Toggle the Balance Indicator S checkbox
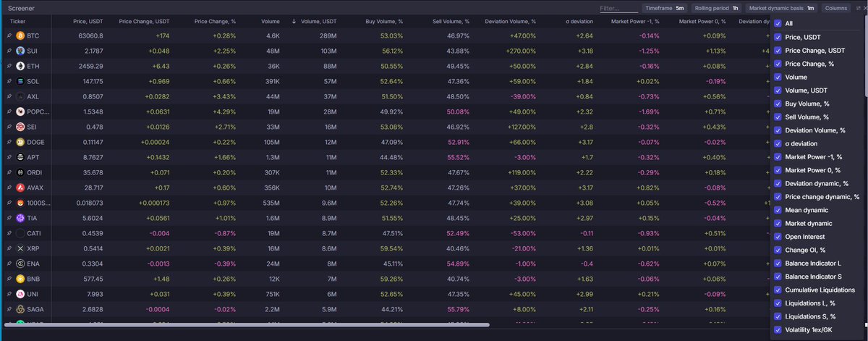 tap(778, 277)
